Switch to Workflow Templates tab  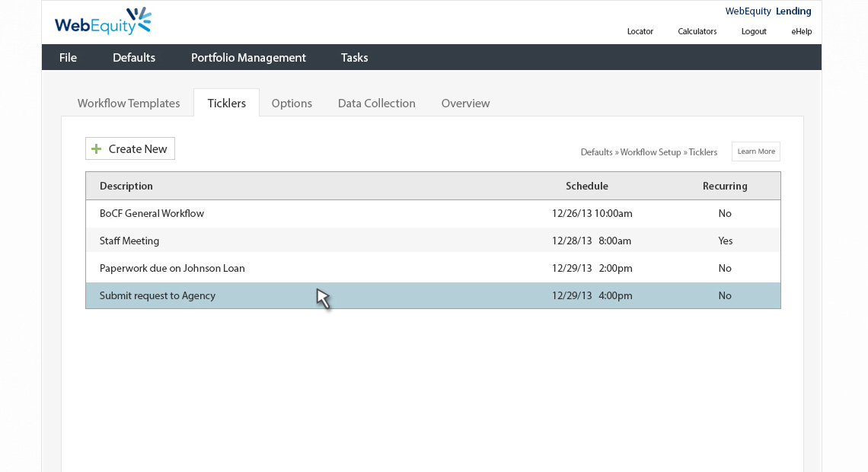point(129,104)
